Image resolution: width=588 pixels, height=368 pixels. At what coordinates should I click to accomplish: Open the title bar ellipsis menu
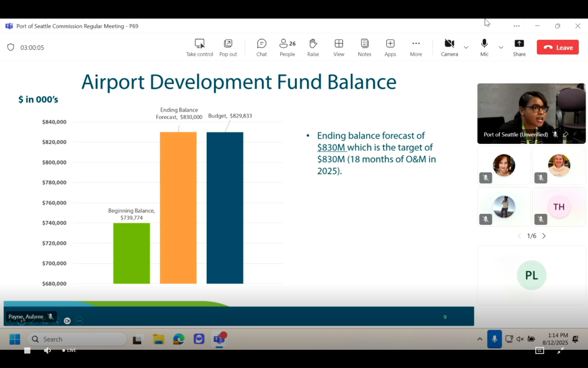517,26
